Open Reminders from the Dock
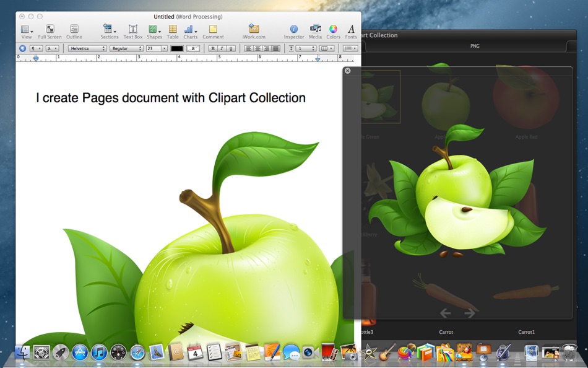Viewport: 588px width, 368px height. coord(215,353)
